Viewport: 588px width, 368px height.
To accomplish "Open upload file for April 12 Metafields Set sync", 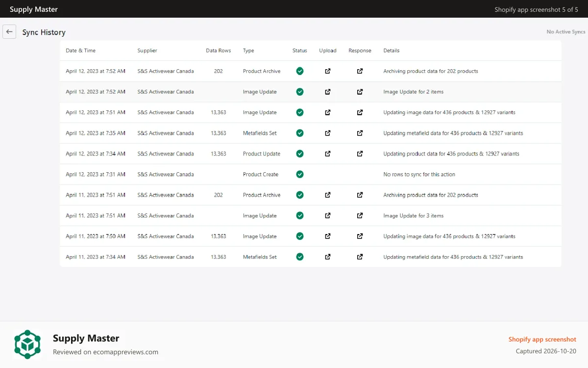I will [x=328, y=133].
